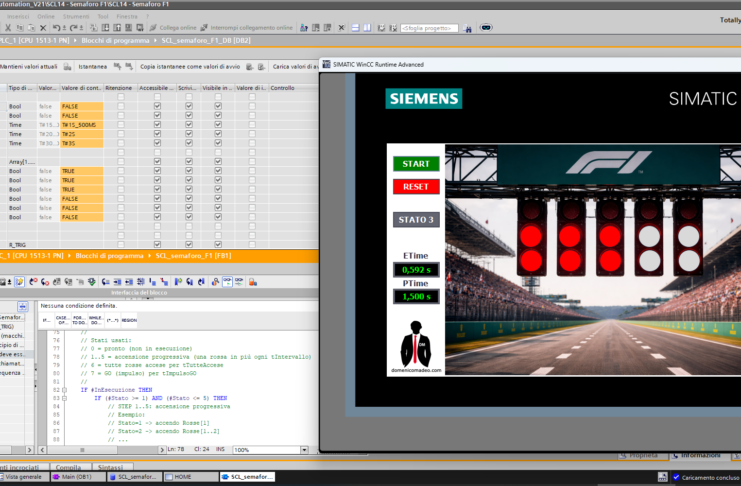Click the red RESET button in runtime
This screenshot has width=741, height=486.
(x=416, y=187)
